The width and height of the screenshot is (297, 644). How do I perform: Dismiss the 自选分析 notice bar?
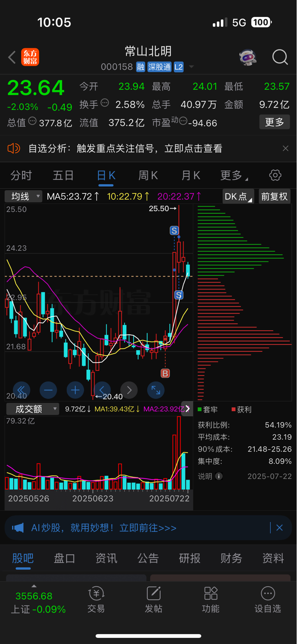pos(285,149)
